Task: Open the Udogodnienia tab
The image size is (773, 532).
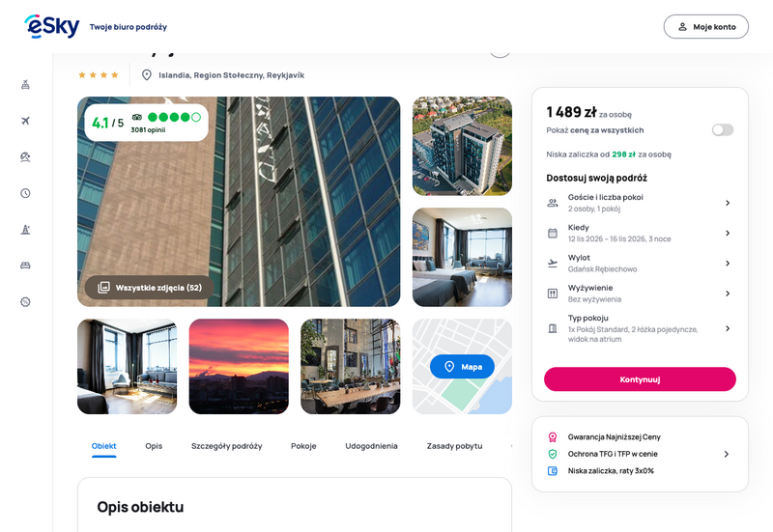Action: (x=371, y=446)
